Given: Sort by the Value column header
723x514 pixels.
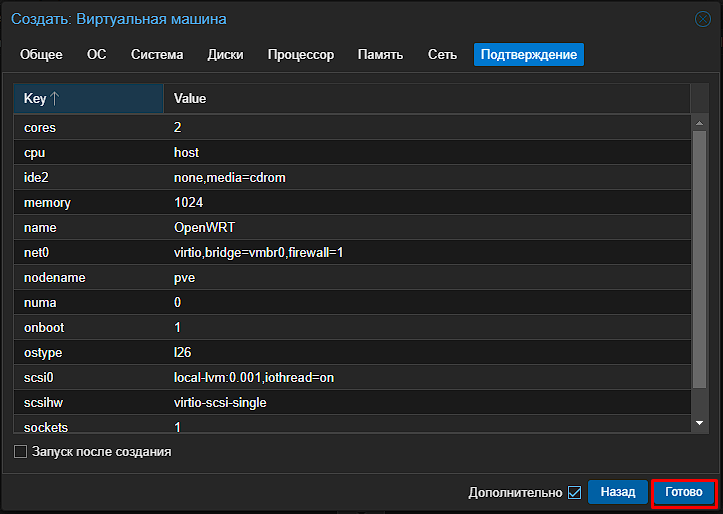Looking at the screenshot, I should (x=427, y=98).
